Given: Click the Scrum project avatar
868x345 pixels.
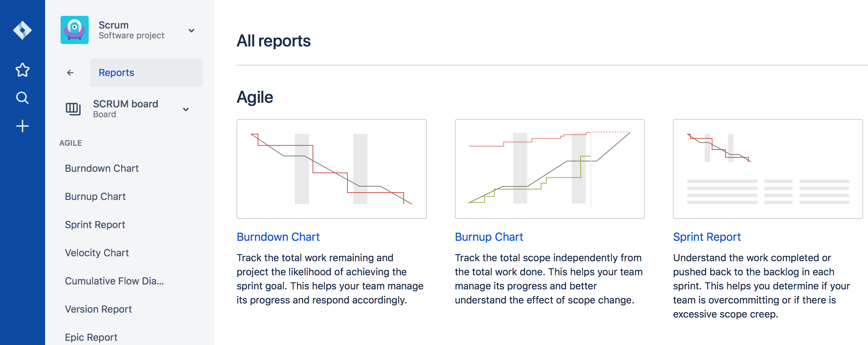Looking at the screenshot, I should coord(74,30).
